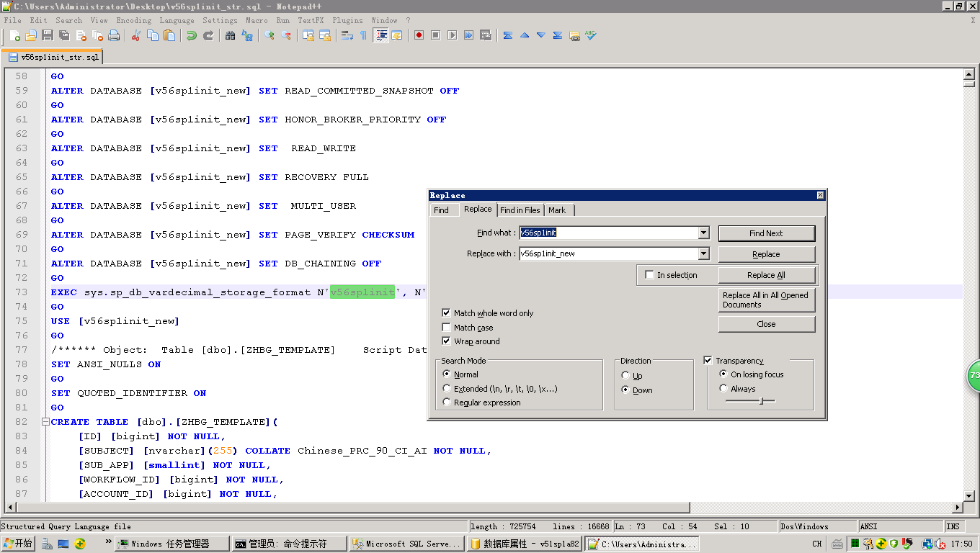
Task: Click the Find binoculars toolbar icon
Action: 231,35
